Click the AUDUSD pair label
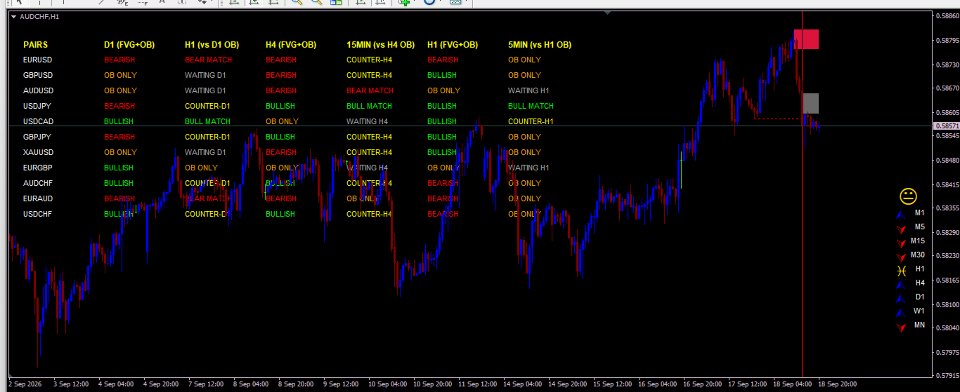 point(38,91)
